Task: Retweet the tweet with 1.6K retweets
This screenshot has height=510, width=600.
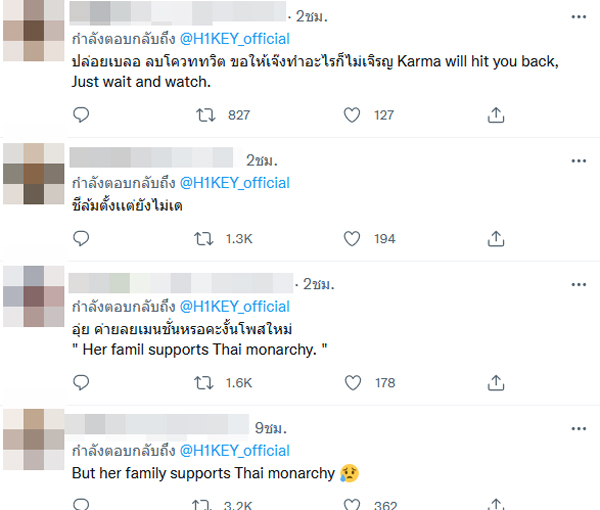Action: click(204, 382)
